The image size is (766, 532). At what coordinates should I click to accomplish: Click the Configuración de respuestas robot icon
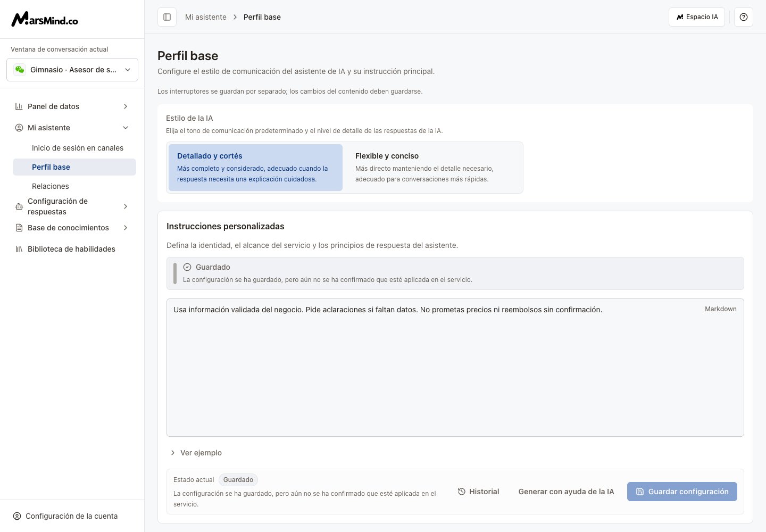point(19,206)
